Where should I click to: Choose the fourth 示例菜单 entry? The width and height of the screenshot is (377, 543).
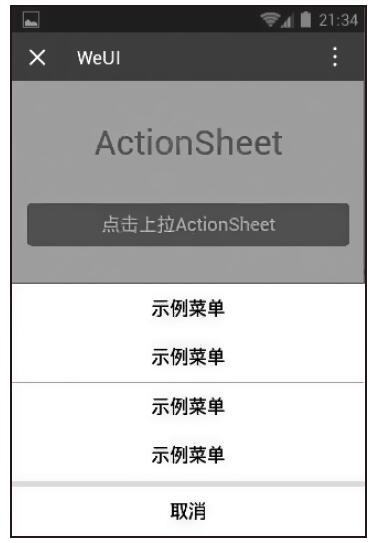coord(188,455)
